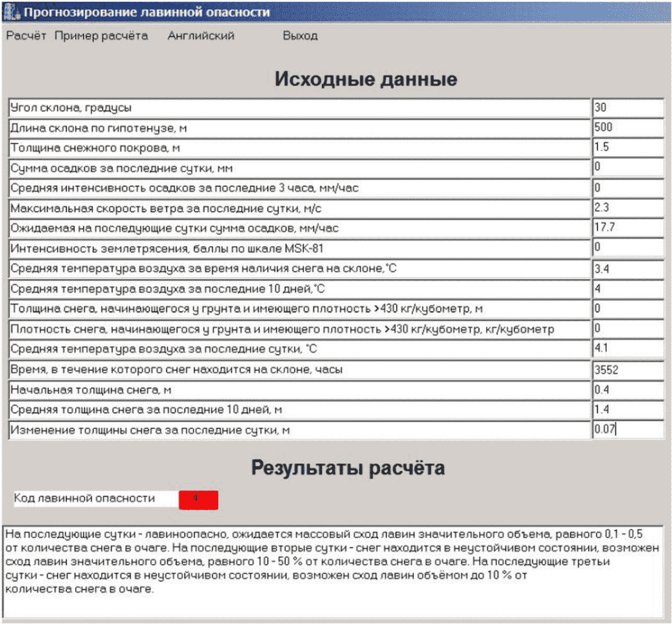This screenshot has height=624, width=672.
Task: Open the Пример расчёта menu item
Action: click(101, 36)
